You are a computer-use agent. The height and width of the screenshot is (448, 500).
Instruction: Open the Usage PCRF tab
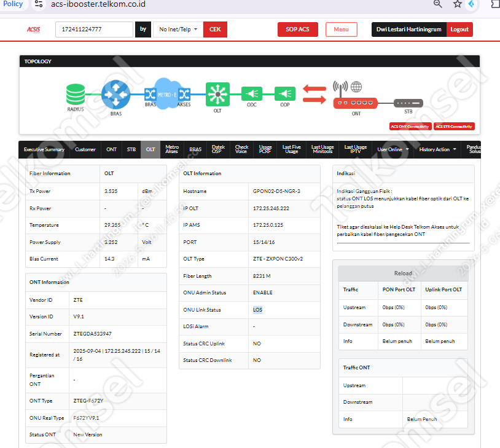265,149
